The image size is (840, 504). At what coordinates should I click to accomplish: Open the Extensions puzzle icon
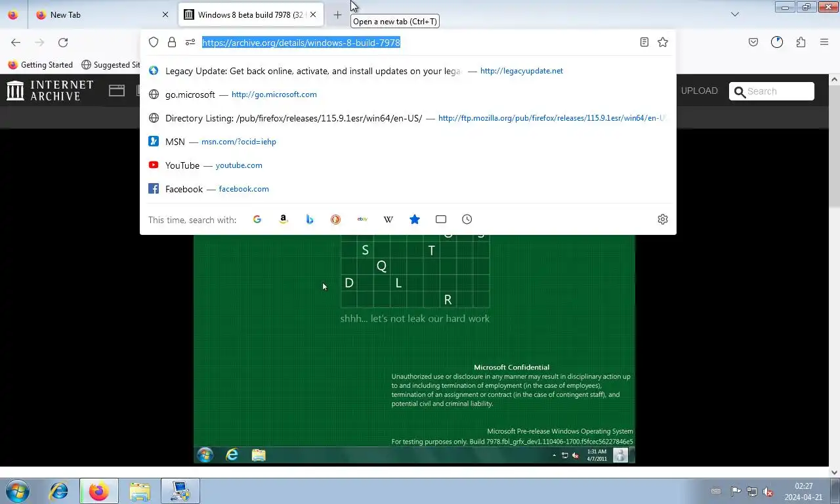(801, 42)
